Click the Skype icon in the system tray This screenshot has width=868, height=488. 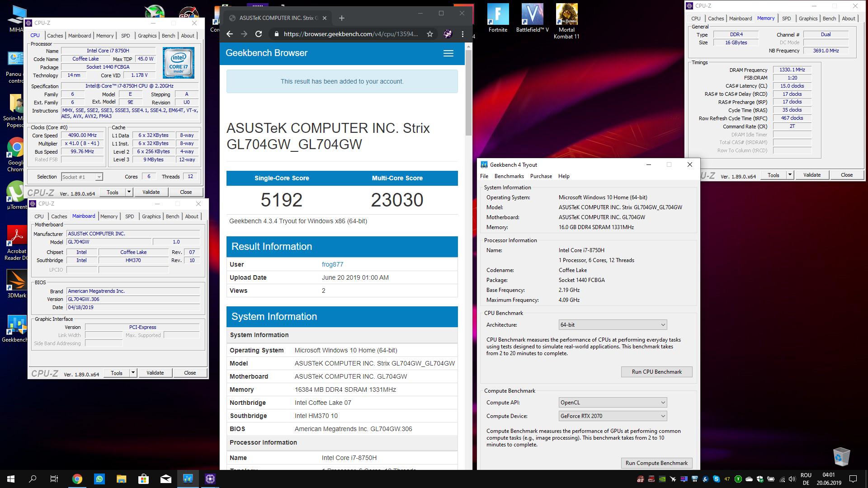(x=717, y=479)
